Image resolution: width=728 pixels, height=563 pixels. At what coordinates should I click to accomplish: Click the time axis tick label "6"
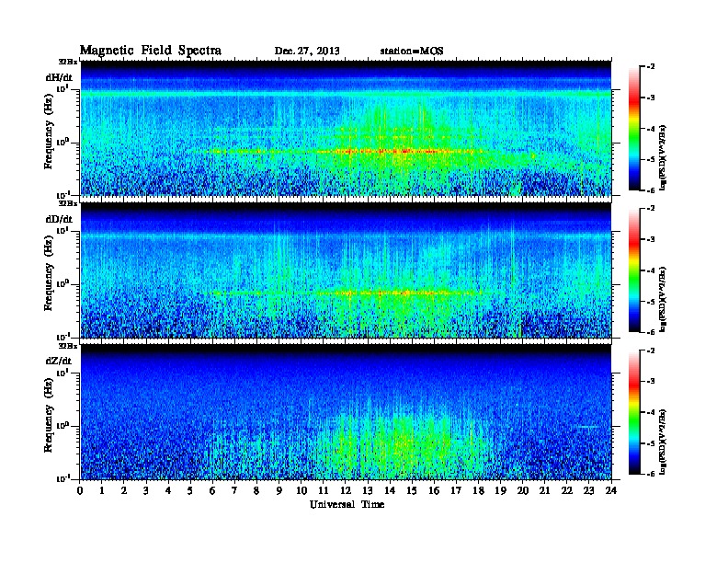212,490
